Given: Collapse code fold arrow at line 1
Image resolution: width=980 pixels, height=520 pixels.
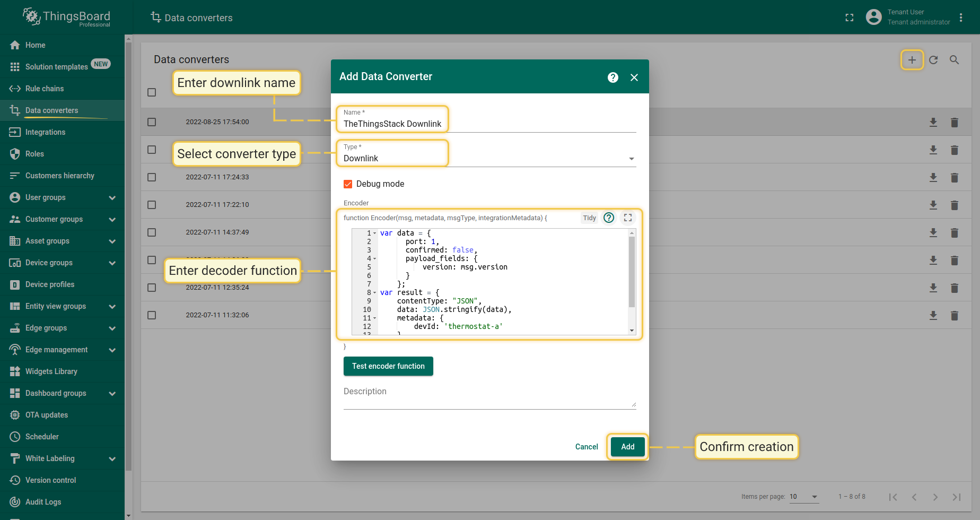Looking at the screenshot, I should point(374,233).
